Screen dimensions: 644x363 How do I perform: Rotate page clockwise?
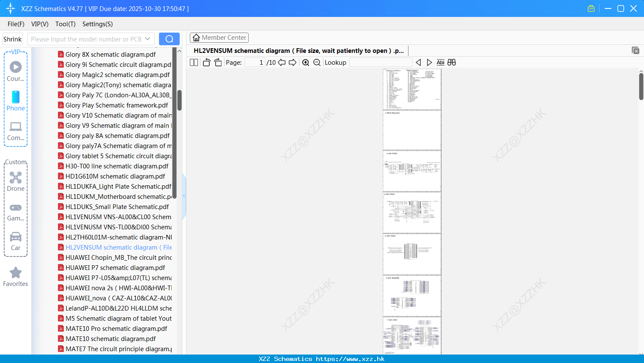(x=218, y=62)
